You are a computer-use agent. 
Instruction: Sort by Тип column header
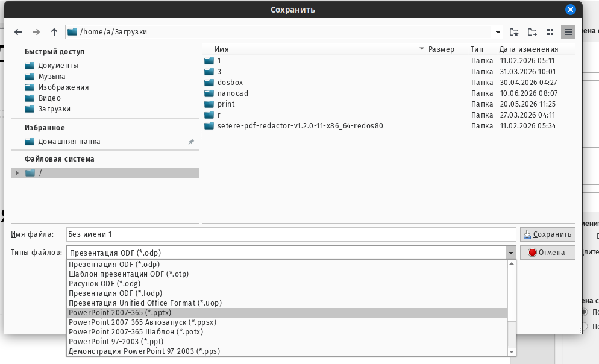484,49
